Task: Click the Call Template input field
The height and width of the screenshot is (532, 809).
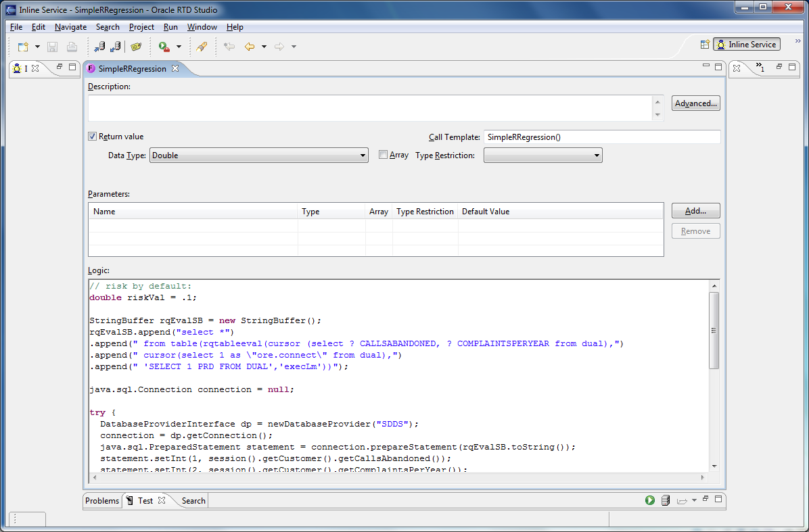Action: 601,137
